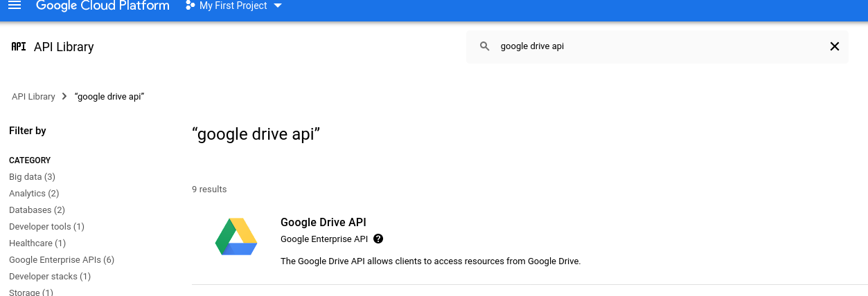This screenshot has width=868, height=296.
Task: Open the Google Drive API result
Action: point(323,222)
